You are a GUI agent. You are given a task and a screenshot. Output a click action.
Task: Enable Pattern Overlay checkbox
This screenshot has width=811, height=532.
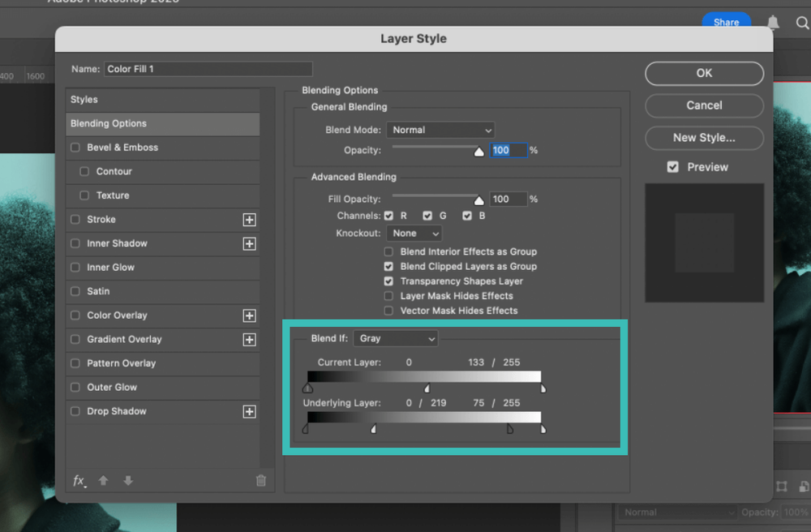coord(75,363)
